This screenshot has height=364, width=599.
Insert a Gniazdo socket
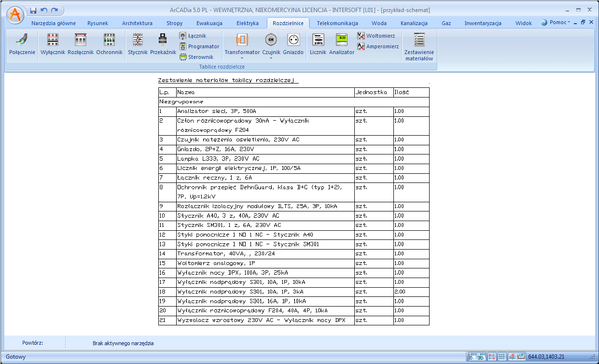(293, 44)
